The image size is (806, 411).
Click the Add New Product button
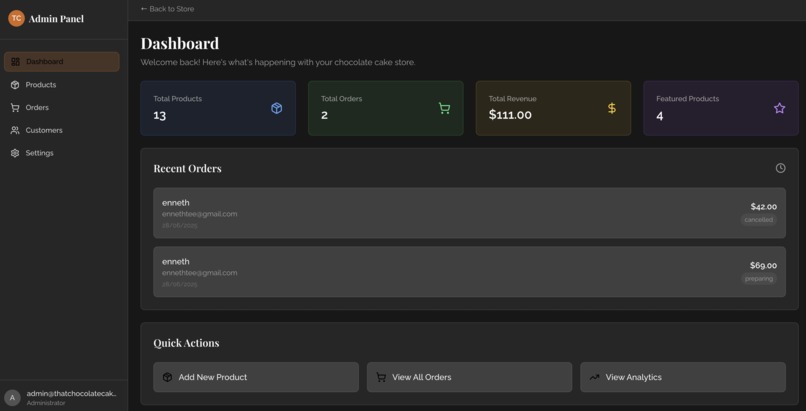(x=256, y=377)
